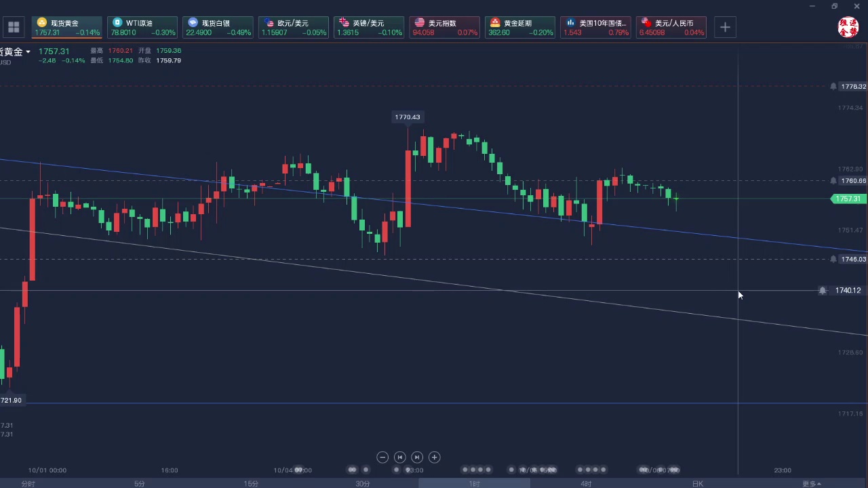Toggle the alert bell at 1760.66

[833, 181]
